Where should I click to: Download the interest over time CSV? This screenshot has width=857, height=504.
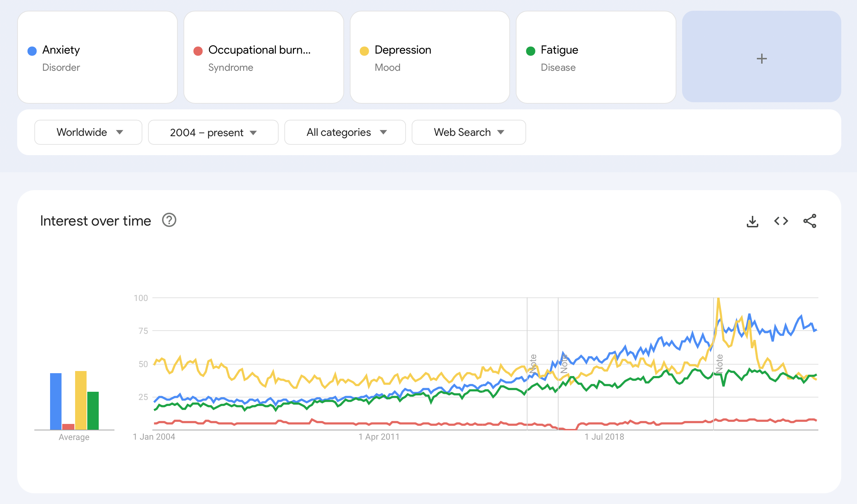(x=752, y=221)
